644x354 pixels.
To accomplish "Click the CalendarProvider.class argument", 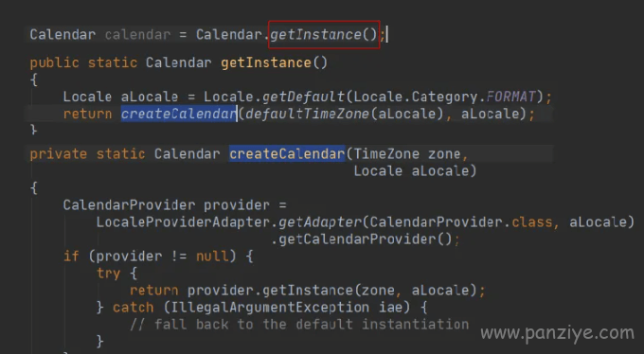I will (x=461, y=222).
